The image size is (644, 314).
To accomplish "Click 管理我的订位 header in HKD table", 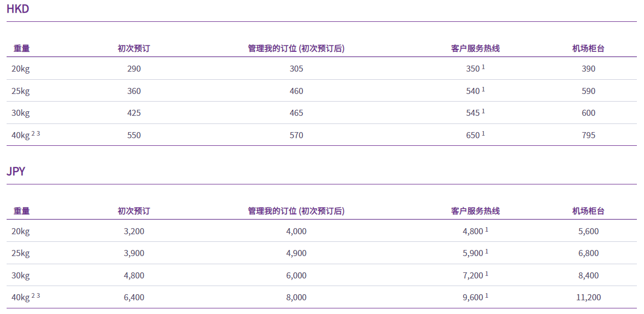I will point(296,48).
